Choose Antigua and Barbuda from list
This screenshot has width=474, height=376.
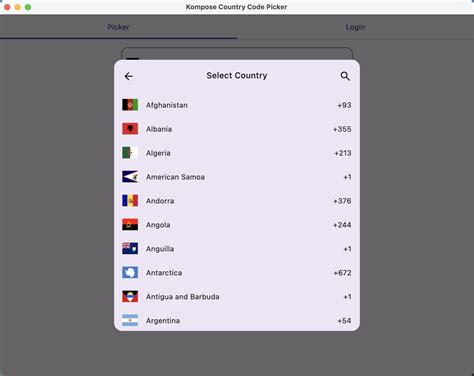[x=237, y=297]
